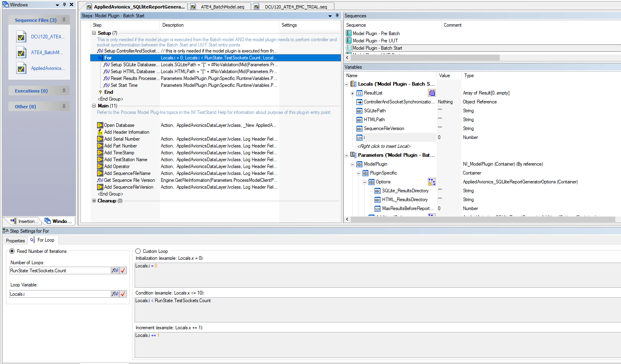This screenshot has height=364, width=621.
Task: Click the Get Sequence File Version f(x) icon
Action: [x=100, y=180]
